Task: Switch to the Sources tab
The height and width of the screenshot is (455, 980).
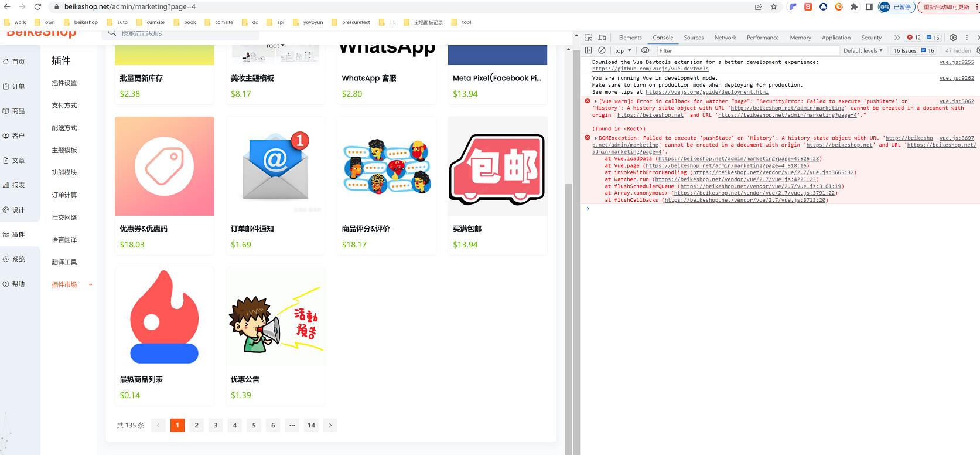Action: [694, 38]
